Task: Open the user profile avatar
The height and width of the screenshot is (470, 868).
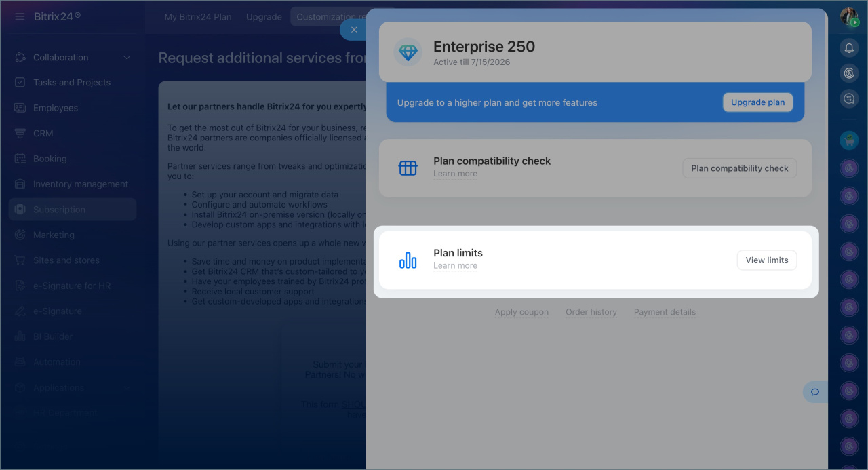Action: click(848, 16)
